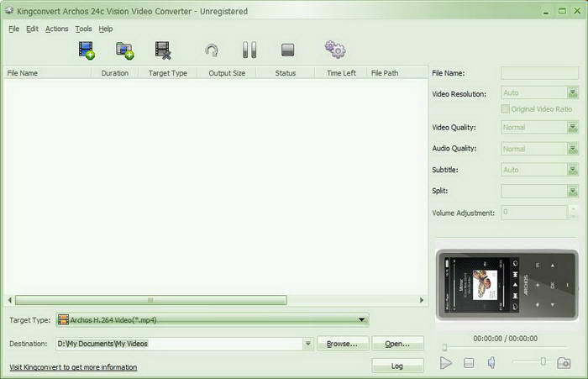Viewport: 588px width, 379px height.
Task: Click the File Name input field
Action: click(x=539, y=73)
